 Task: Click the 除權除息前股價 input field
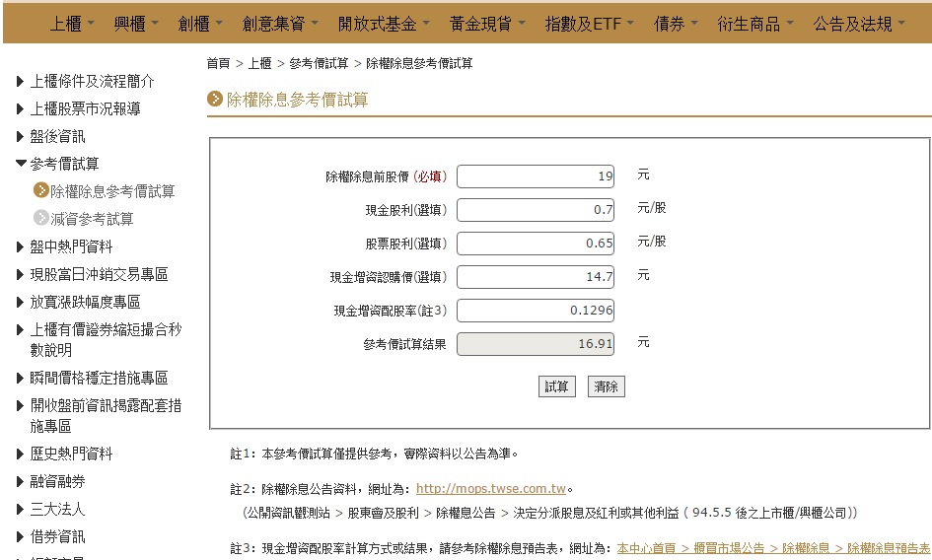pyautogui.click(x=535, y=175)
